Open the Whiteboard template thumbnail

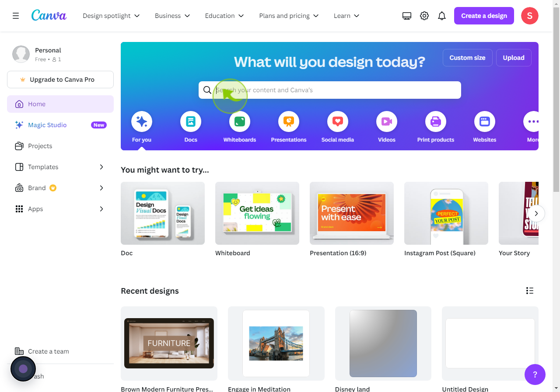257,213
